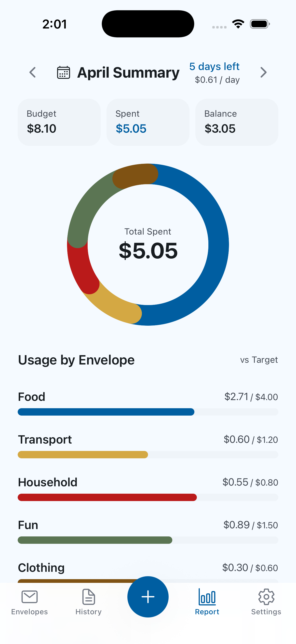Go to next month with right chevron
Viewport: 296px width, 644px height.
point(263,72)
